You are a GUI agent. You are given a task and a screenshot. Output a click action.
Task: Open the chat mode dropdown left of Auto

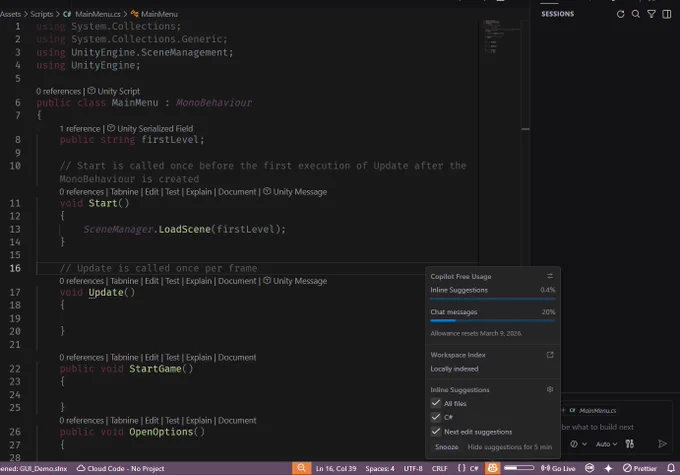click(x=578, y=444)
